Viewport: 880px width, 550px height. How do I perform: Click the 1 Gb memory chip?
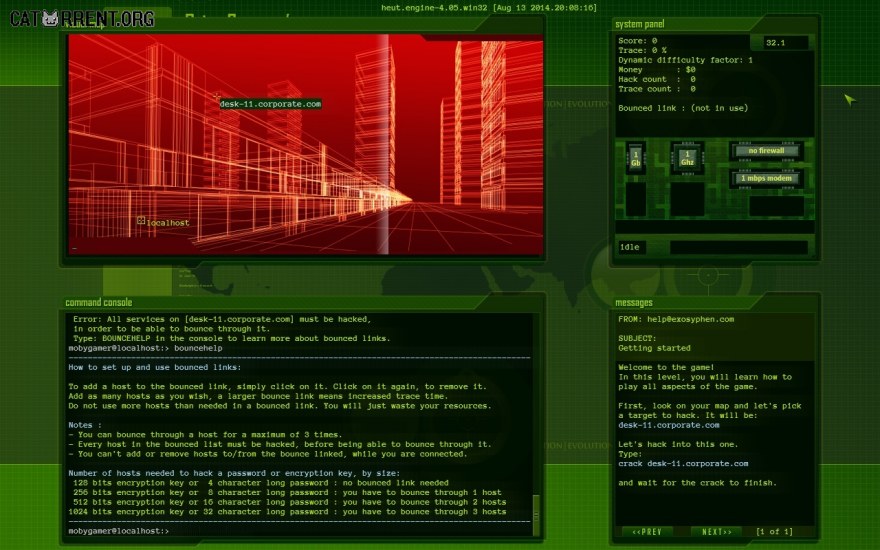coord(635,158)
